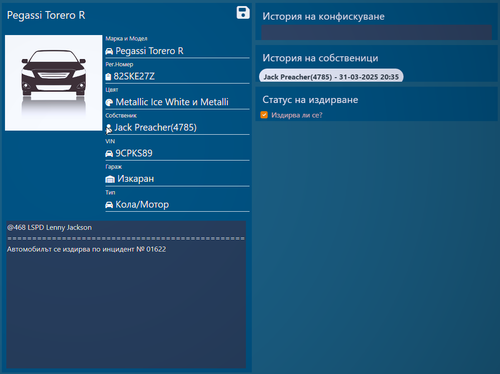Viewport: 500px width, 374px height.
Task: Click the plate icon next to 82SKE27Z
Action: tap(108, 77)
